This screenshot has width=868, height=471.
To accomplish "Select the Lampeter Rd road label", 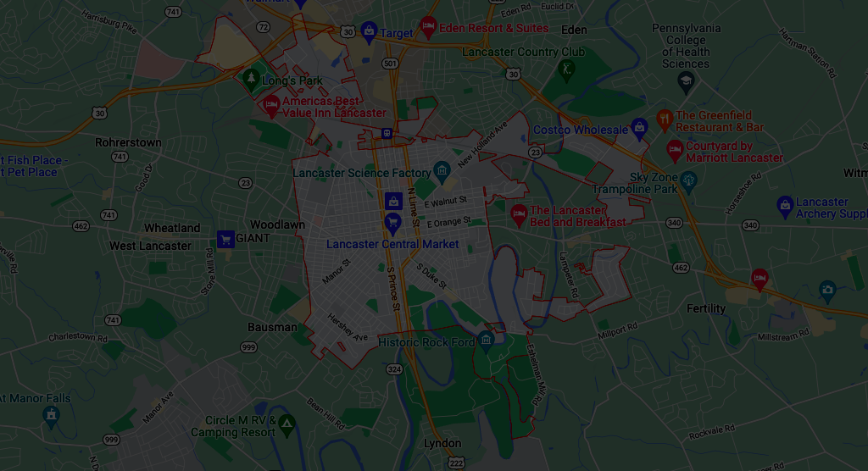I will (x=569, y=275).
